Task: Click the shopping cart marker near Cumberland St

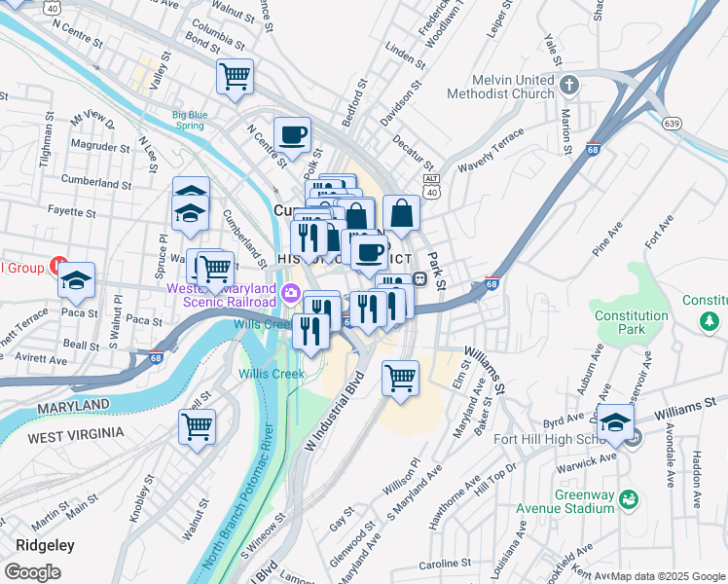Action: coord(215,271)
